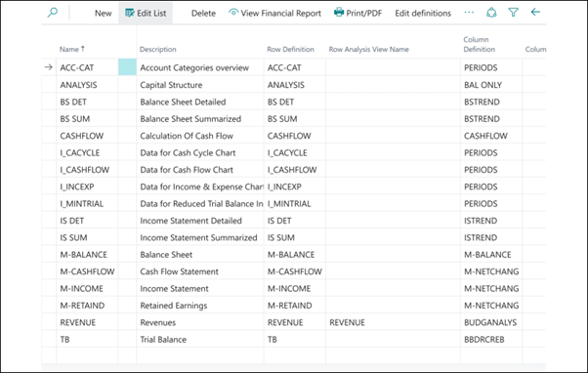Viewport: 588px width, 373px height.
Task: Click the search magnifier icon
Action: tap(53, 13)
